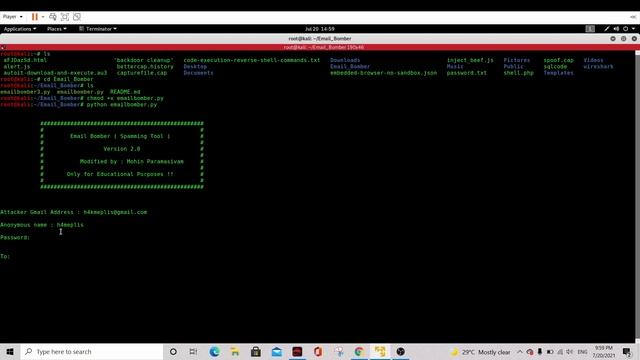Click the battery tray icon
This screenshot has height=360, width=640.
coord(550,352)
